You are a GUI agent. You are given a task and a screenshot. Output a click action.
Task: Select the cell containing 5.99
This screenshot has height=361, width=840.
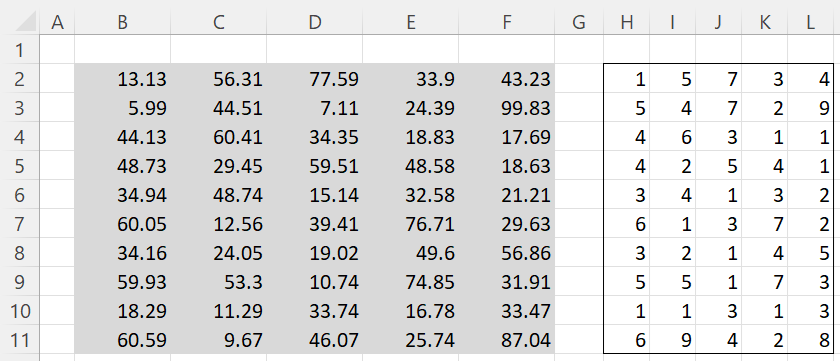(123, 108)
